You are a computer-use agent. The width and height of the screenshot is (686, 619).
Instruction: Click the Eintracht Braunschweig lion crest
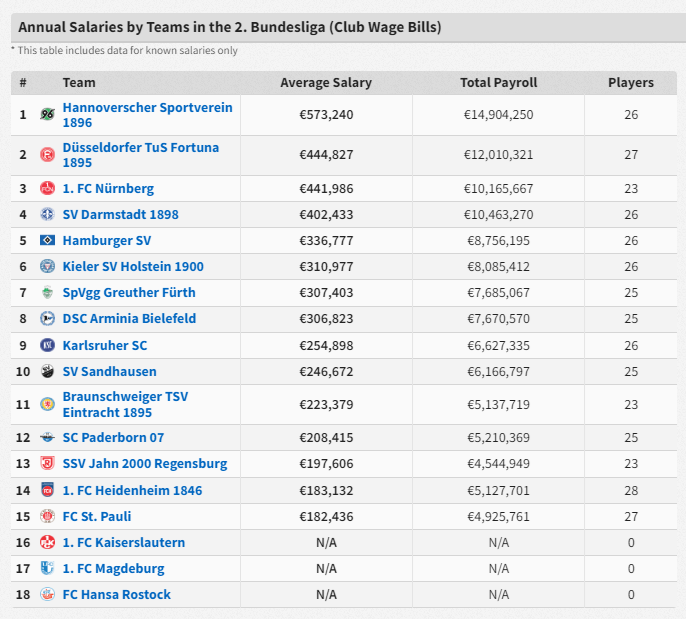coord(47,404)
